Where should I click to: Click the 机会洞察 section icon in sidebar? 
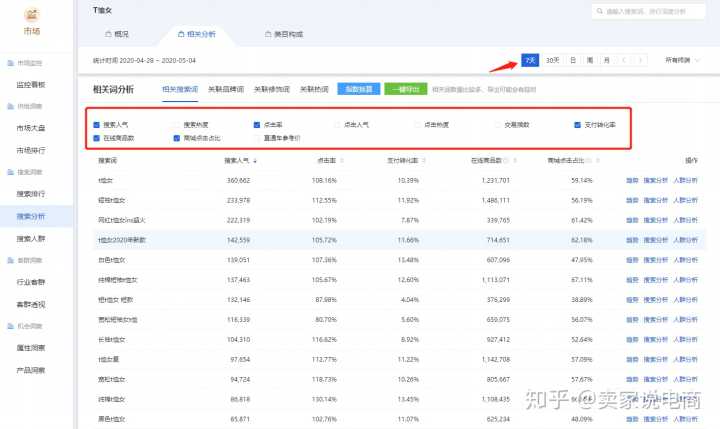[11, 326]
